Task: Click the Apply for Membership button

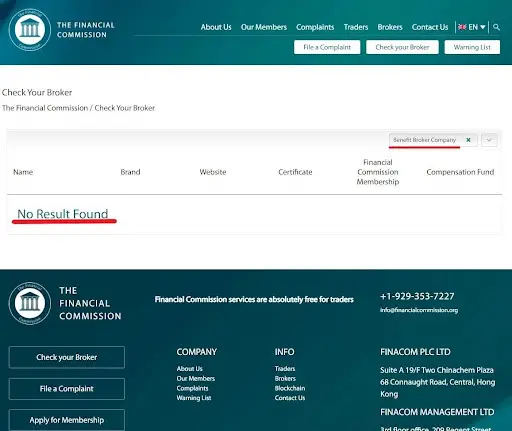Action: (67, 420)
